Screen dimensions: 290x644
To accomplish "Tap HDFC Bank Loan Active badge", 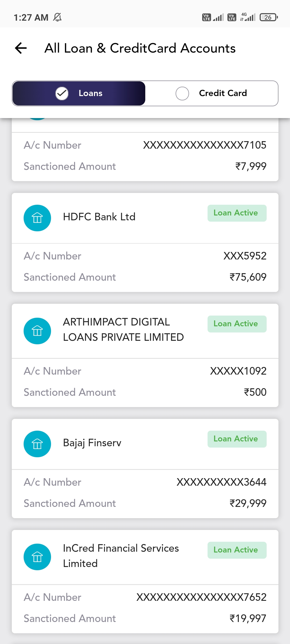I will point(237,213).
